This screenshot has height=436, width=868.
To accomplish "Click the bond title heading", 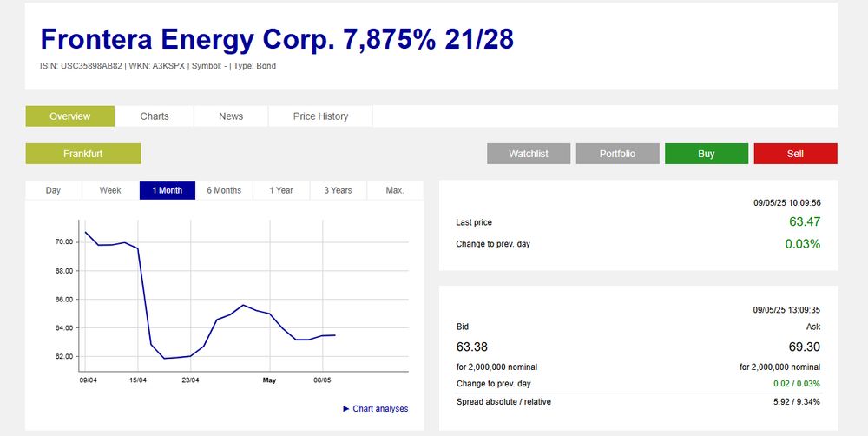I will pyautogui.click(x=278, y=39).
